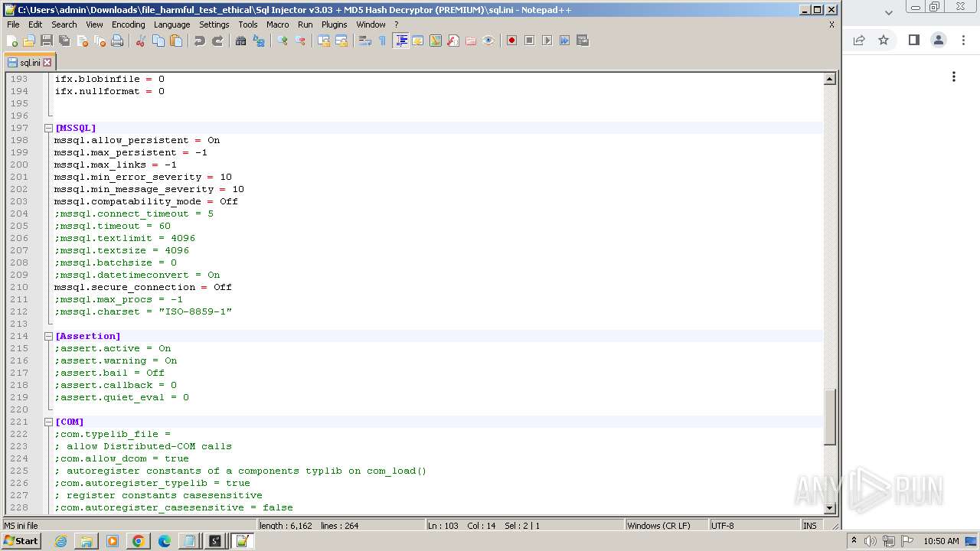980x551 pixels.
Task: Toggle monitoring (eye icon) in the toolbar
Action: [488, 41]
